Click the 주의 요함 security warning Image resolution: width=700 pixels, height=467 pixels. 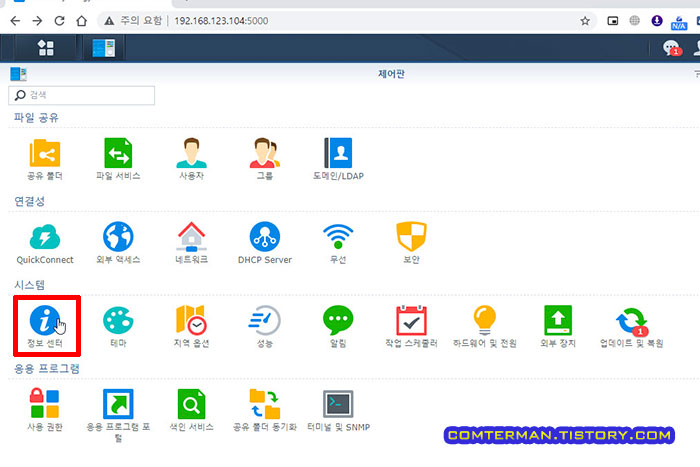pyautogui.click(x=133, y=21)
